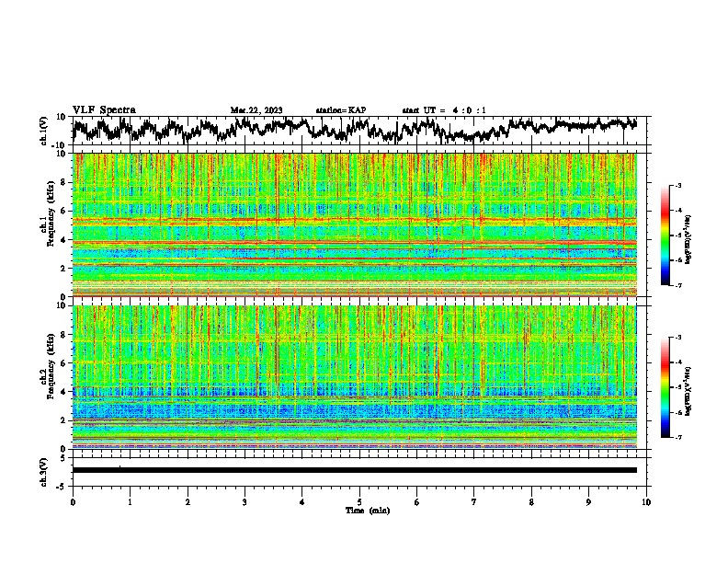Click the time axis tick label '0'

pos(73,502)
